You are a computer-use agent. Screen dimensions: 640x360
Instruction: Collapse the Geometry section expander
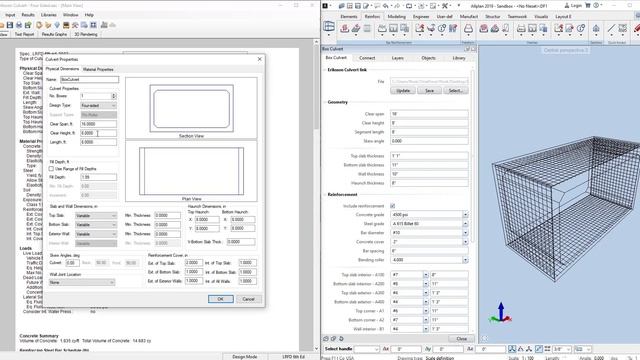pos(325,102)
